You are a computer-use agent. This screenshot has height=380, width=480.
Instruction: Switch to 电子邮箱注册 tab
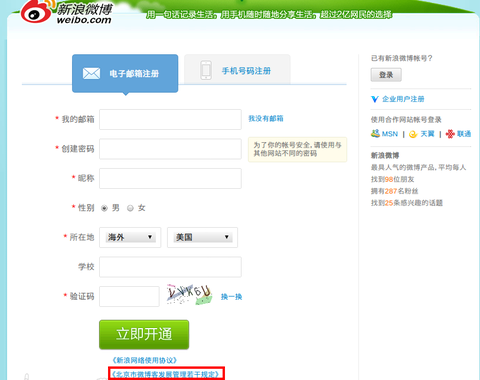125,73
